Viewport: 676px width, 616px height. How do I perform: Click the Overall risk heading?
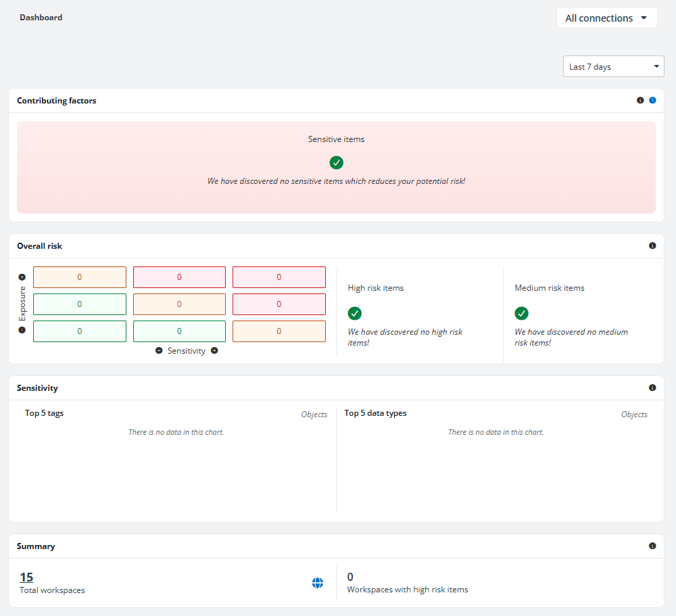point(40,246)
